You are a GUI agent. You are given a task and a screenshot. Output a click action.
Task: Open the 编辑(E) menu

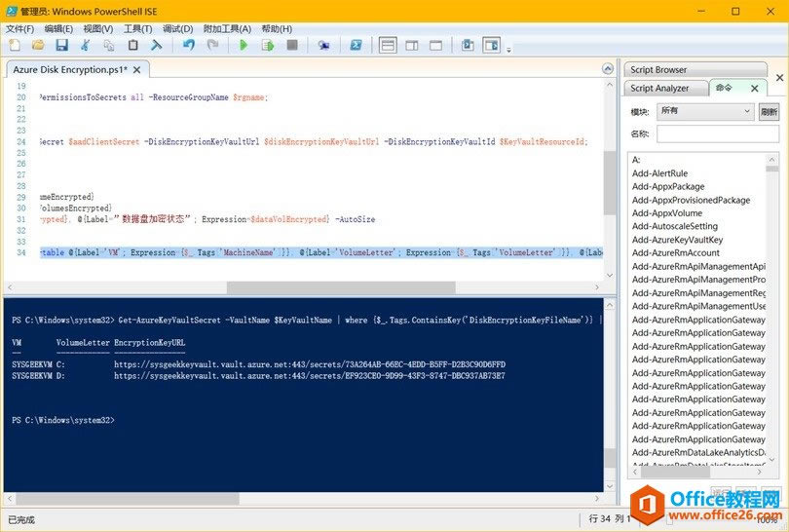click(x=58, y=28)
